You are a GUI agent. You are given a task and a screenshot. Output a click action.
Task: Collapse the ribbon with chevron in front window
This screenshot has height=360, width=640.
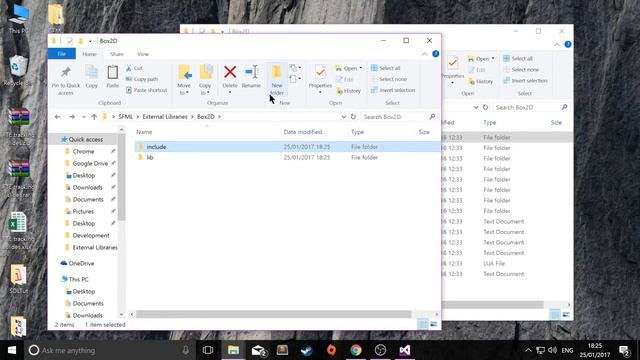point(424,54)
